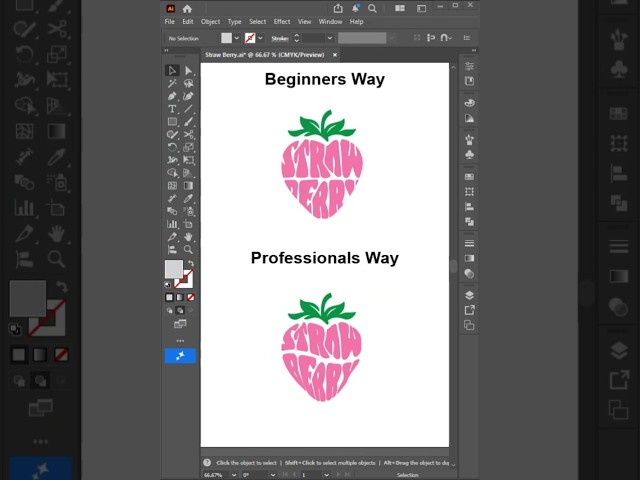Image resolution: width=640 pixels, height=480 pixels.
Task: Select the Shape Builder tool
Action: 172,173
